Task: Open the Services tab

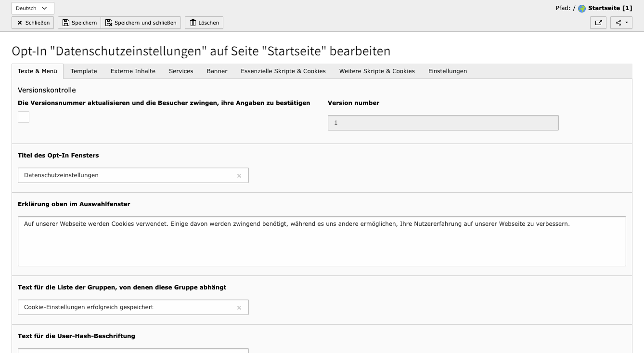Action: 181,71
